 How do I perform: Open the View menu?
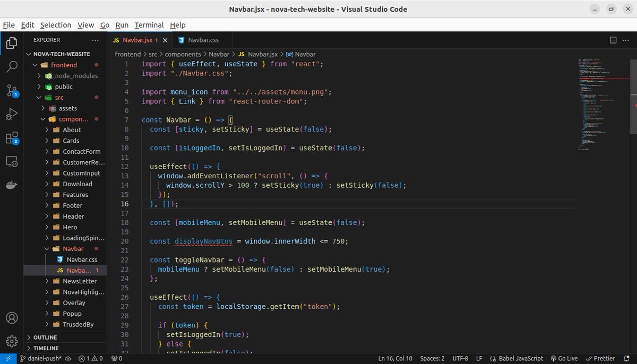pos(85,25)
